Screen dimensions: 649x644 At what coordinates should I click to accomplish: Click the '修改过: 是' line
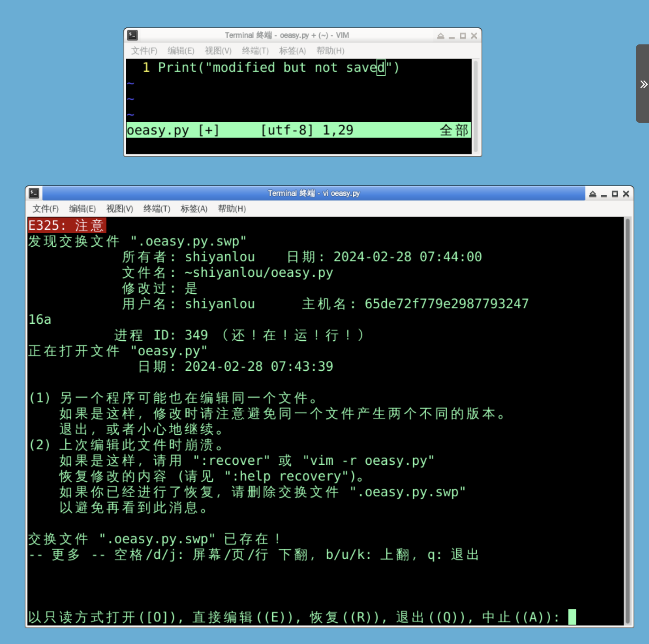click(x=160, y=288)
